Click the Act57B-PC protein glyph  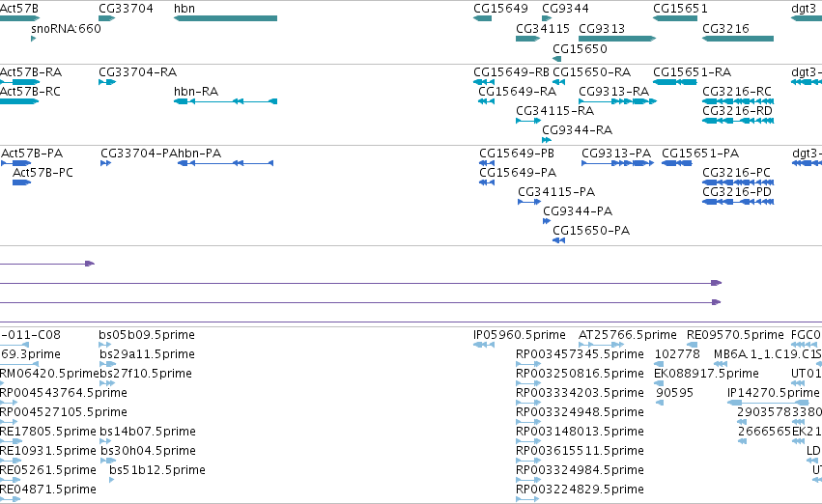click(x=21, y=182)
